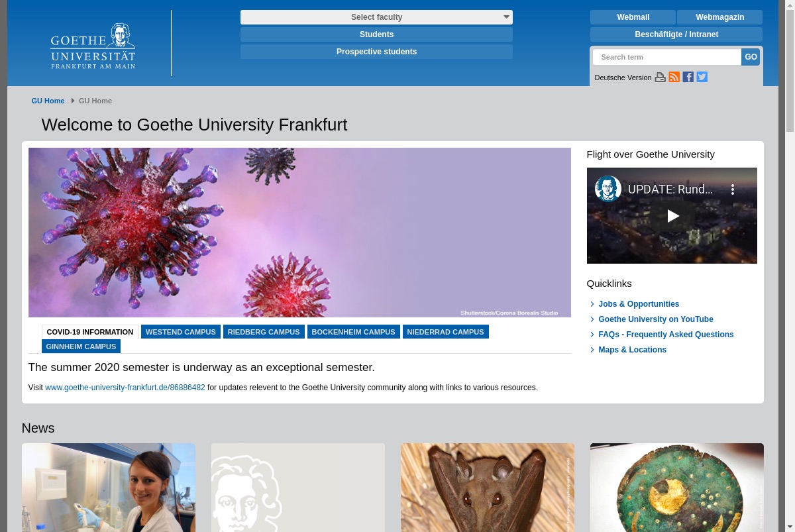Click the Prospective students button
Viewport: 795px width, 532px height.
[376, 52]
